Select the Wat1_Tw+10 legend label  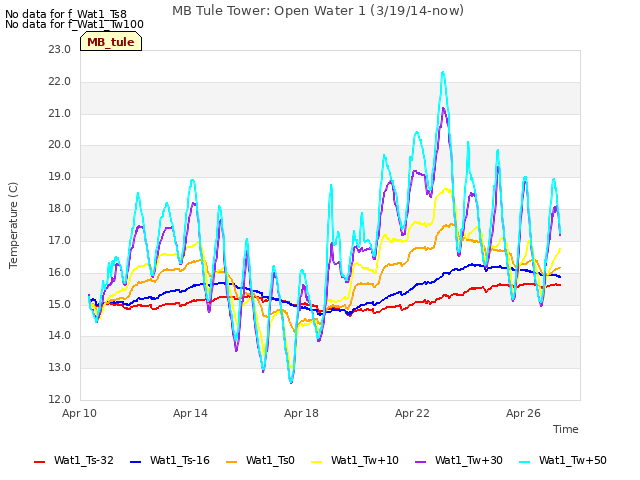pyautogui.click(x=364, y=460)
